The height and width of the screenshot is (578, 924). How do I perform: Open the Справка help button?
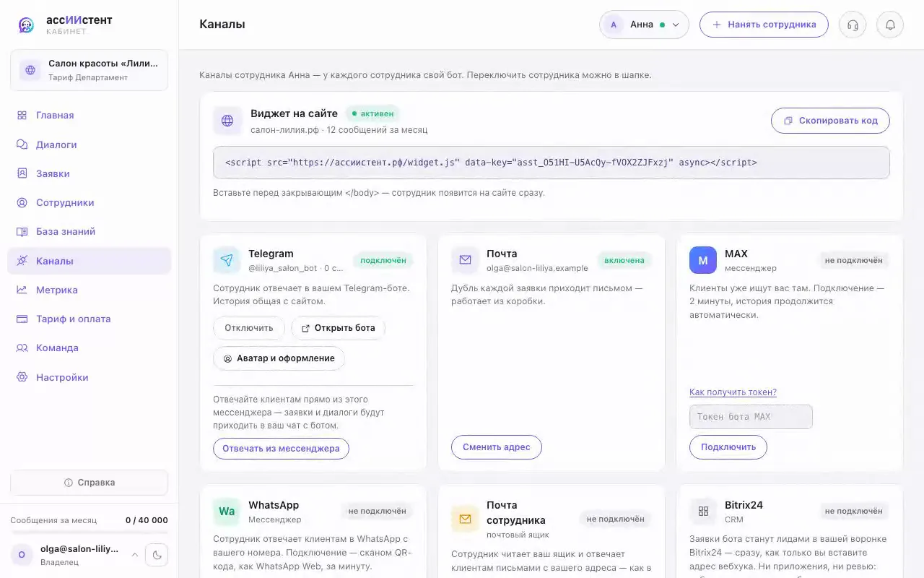pos(90,483)
